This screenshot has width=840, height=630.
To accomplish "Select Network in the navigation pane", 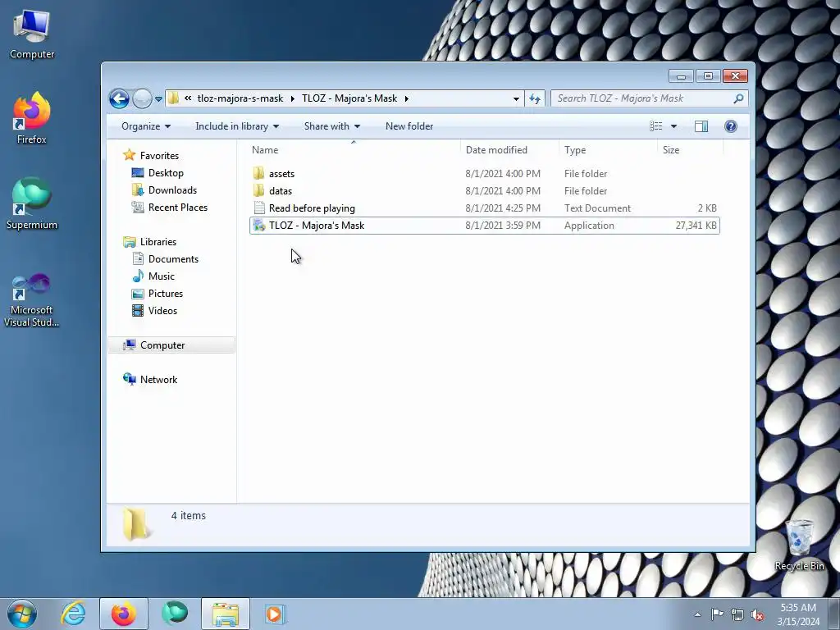I will click(x=158, y=379).
